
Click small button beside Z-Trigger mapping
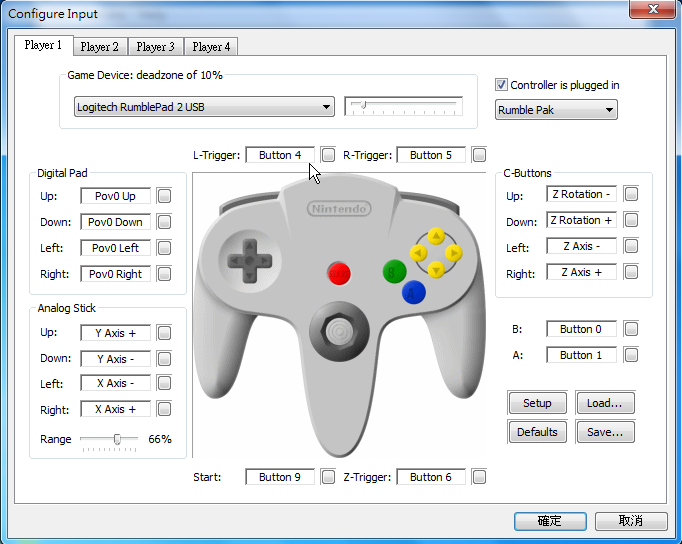point(479,477)
